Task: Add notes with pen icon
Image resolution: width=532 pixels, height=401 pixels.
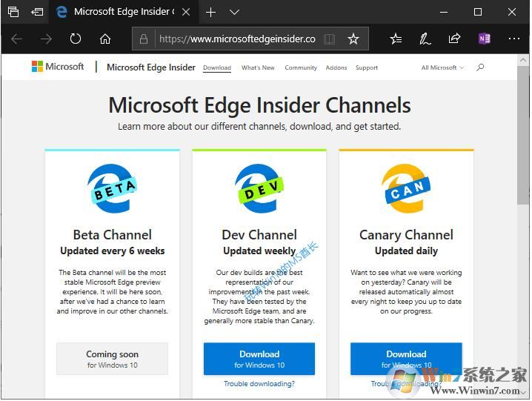Action: coord(425,39)
